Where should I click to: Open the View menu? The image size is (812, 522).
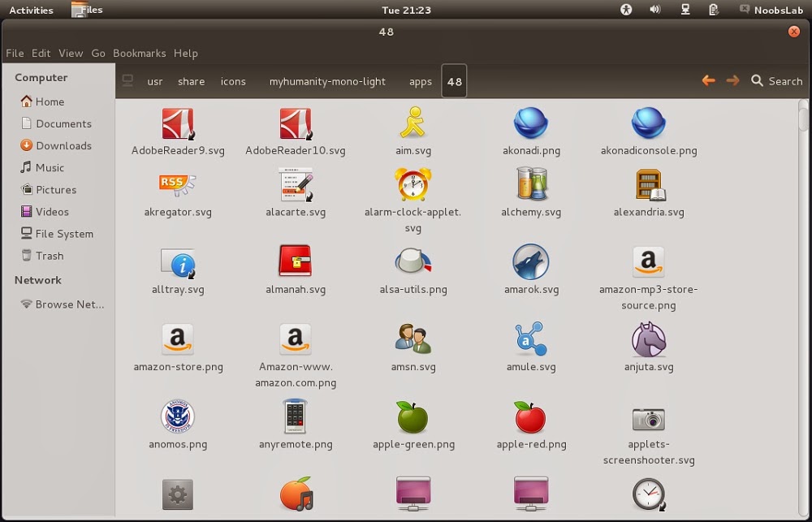[x=71, y=54]
